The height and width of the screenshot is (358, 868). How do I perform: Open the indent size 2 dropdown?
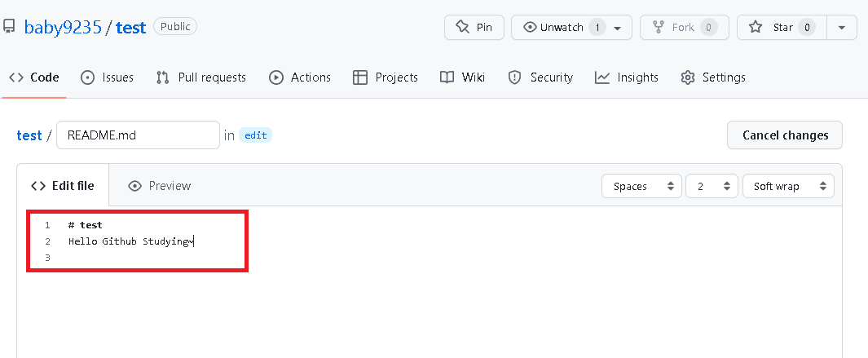point(712,186)
